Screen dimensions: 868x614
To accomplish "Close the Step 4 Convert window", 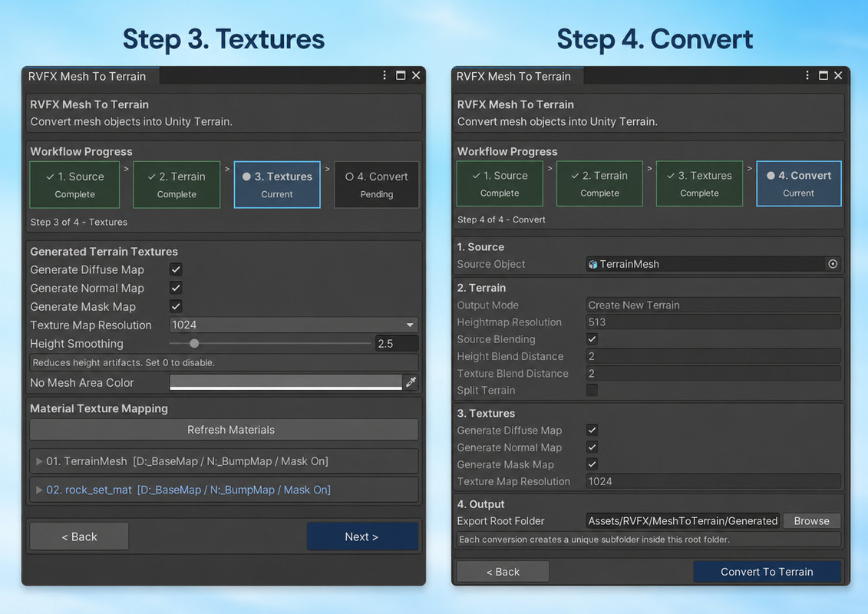I will point(838,75).
